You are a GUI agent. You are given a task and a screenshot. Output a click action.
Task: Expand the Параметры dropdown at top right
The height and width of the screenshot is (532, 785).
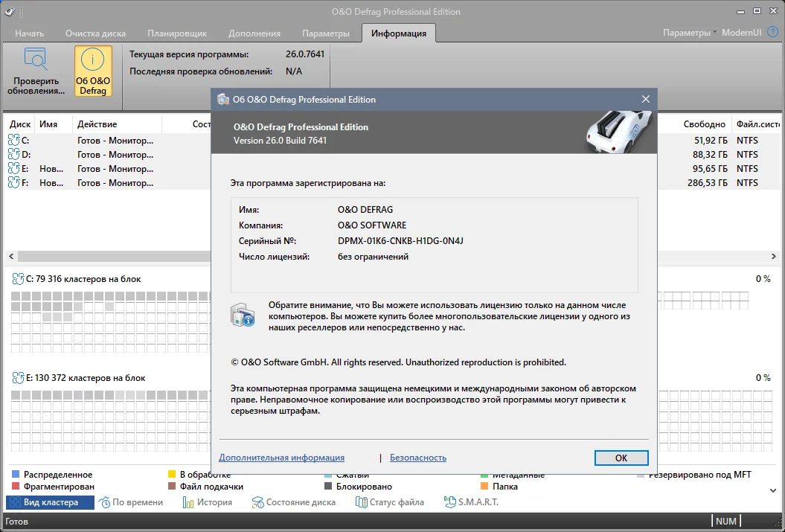[689, 33]
